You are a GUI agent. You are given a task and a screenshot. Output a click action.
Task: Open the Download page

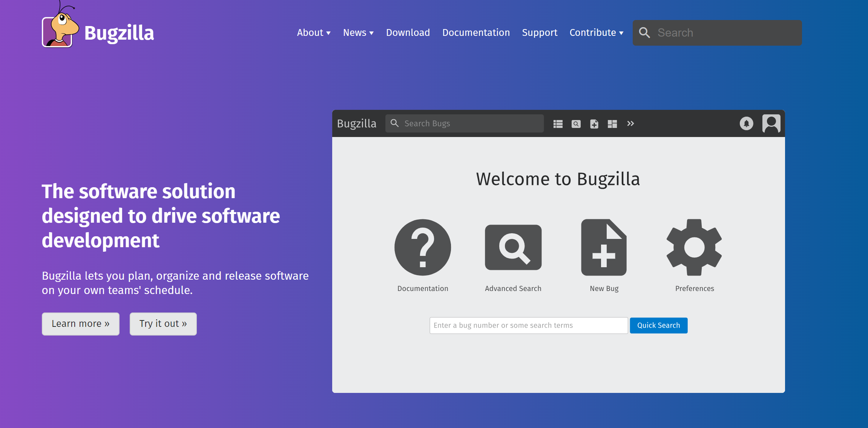(x=408, y=33)
